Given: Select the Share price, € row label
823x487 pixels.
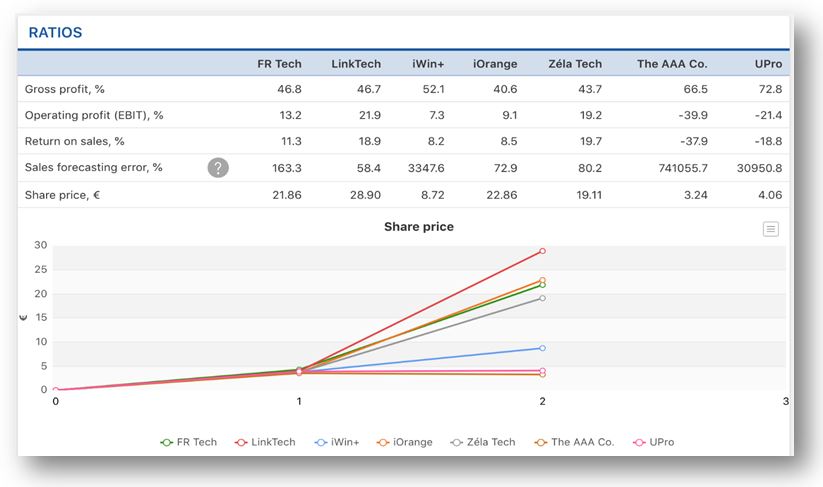Looking at the screenshot, I should pos(62,195).
